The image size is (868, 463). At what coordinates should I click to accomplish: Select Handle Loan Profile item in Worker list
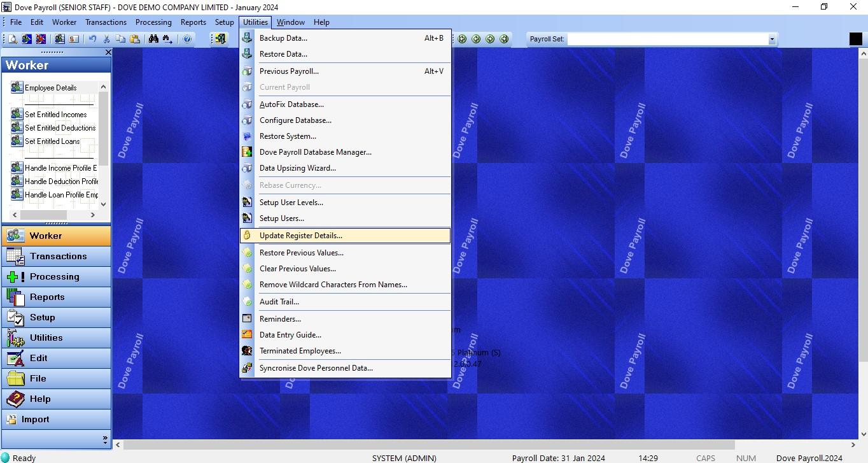pyautogui.click(x=54, y=194)
